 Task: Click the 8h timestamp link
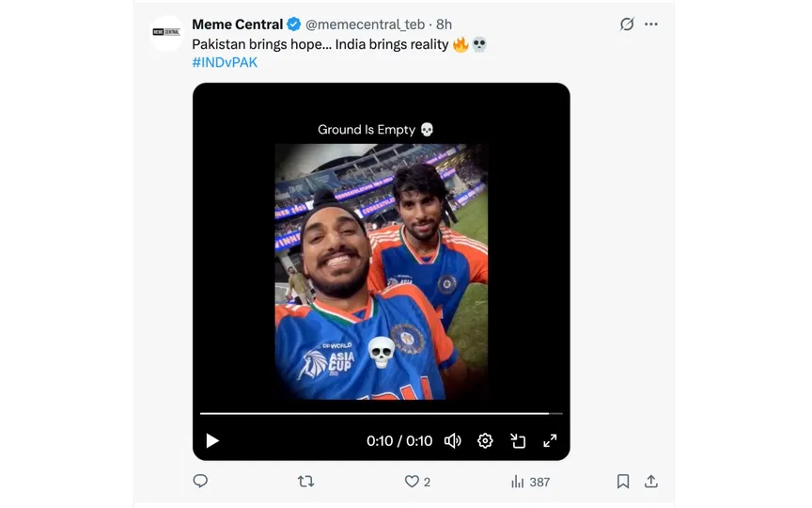click(x=445, y=24)
